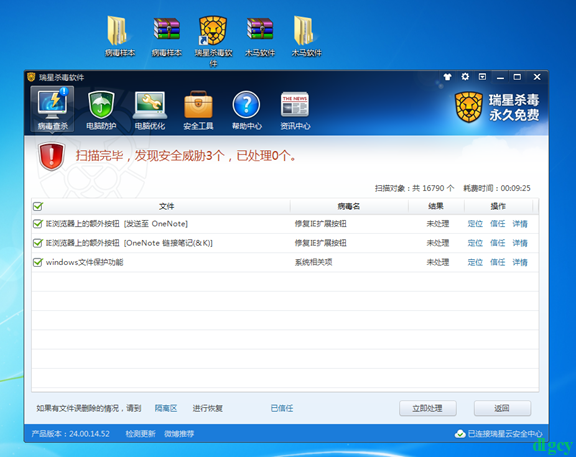Image resolution: width=576 pixels, height=457 pixels.
Task: Select the 木马软件 WinRAR archive desktop icon
Action: [260, 36]
